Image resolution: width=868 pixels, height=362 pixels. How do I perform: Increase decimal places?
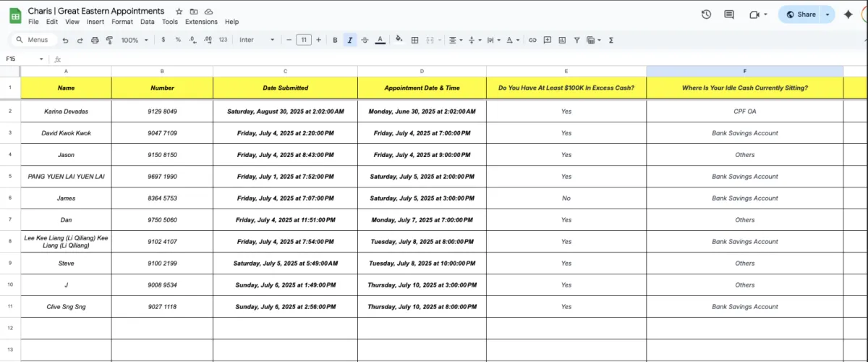click(208, 40)
